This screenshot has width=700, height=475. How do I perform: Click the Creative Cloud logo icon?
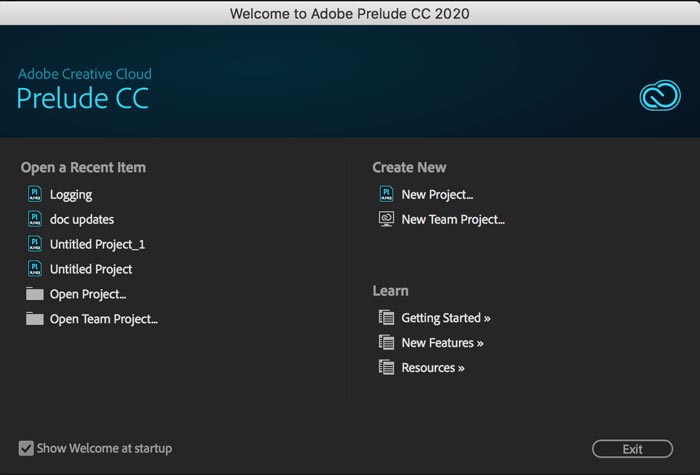click(x=660, y=95)
